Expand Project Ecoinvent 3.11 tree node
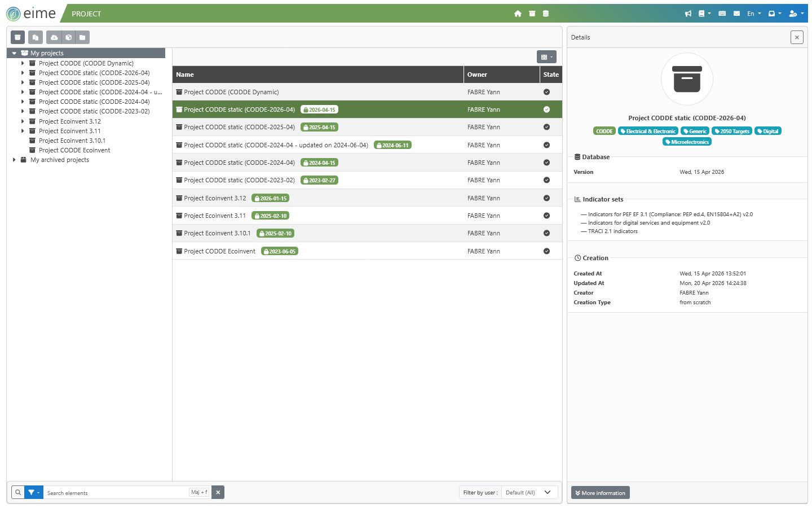The width and height of the screenshot is (812, 508). [x=23, y=131]
